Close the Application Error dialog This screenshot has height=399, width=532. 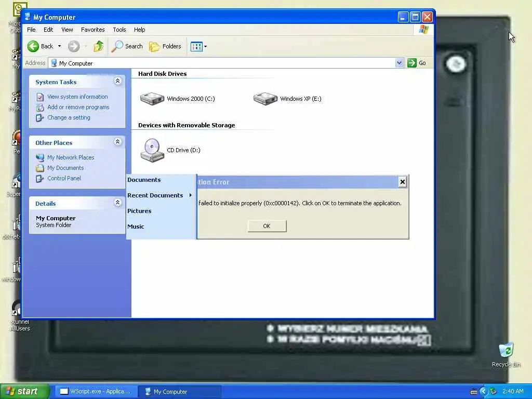403,182
